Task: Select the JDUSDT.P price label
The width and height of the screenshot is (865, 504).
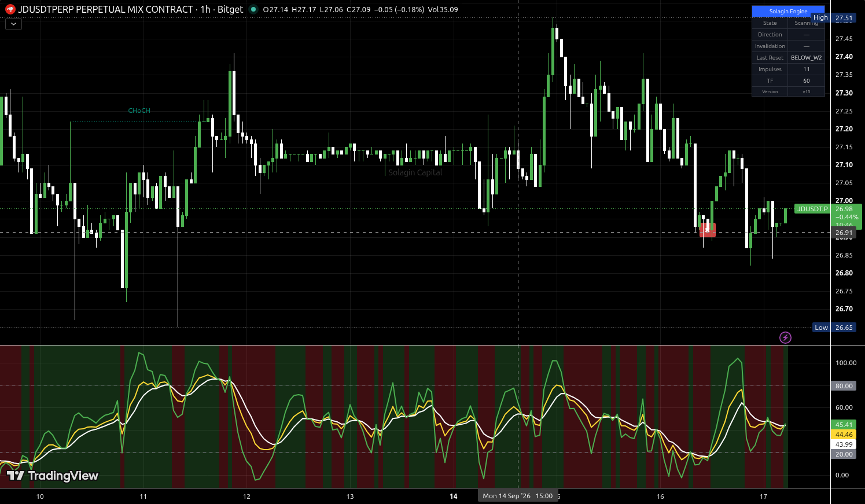Action: click(812, 209)
